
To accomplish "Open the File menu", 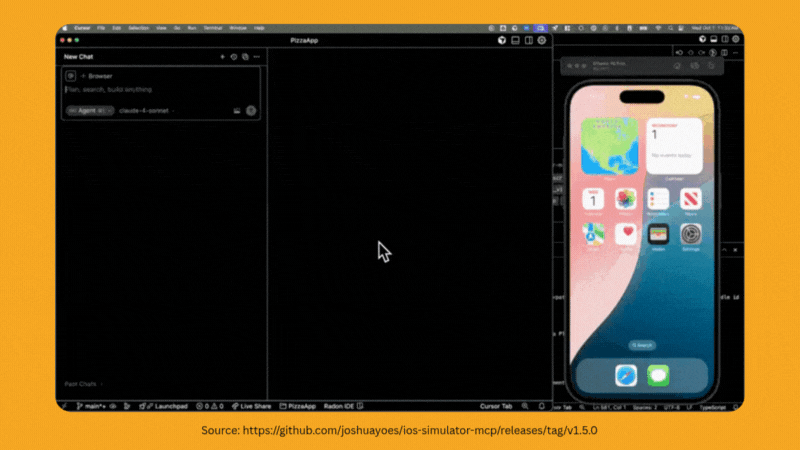I will 101,28.
